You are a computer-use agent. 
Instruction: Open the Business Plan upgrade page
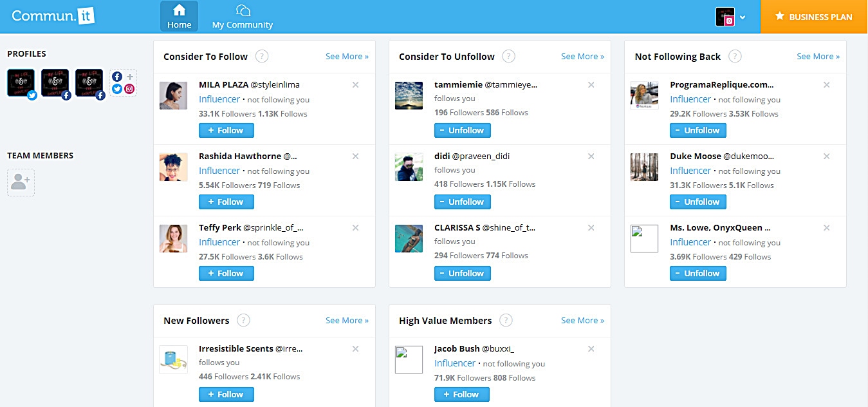(x=813, y=16)
